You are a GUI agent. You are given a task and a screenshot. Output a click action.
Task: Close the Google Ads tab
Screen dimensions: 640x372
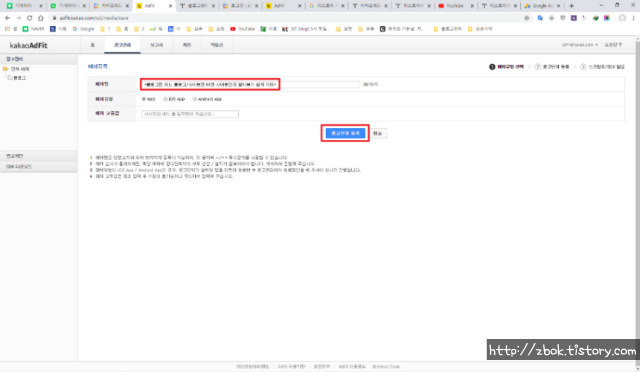(x=558, y=6)
